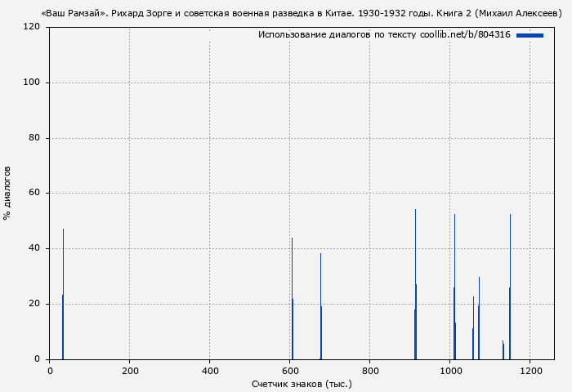Click the shortest bar near 1130 thousand

click(x=503, y=351)
